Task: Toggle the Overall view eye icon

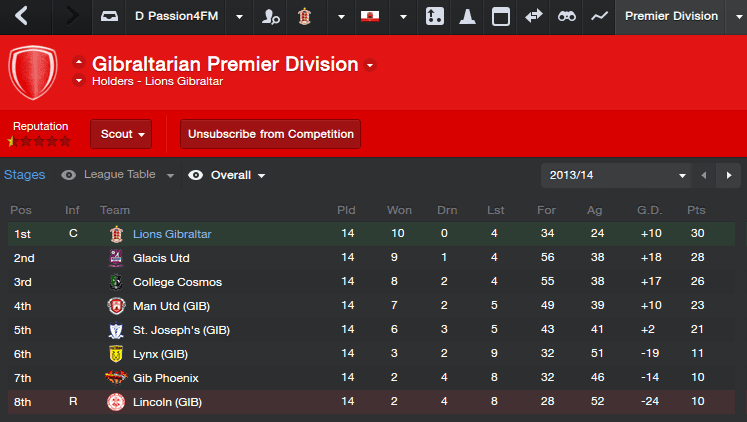Action: click(196, 175)
